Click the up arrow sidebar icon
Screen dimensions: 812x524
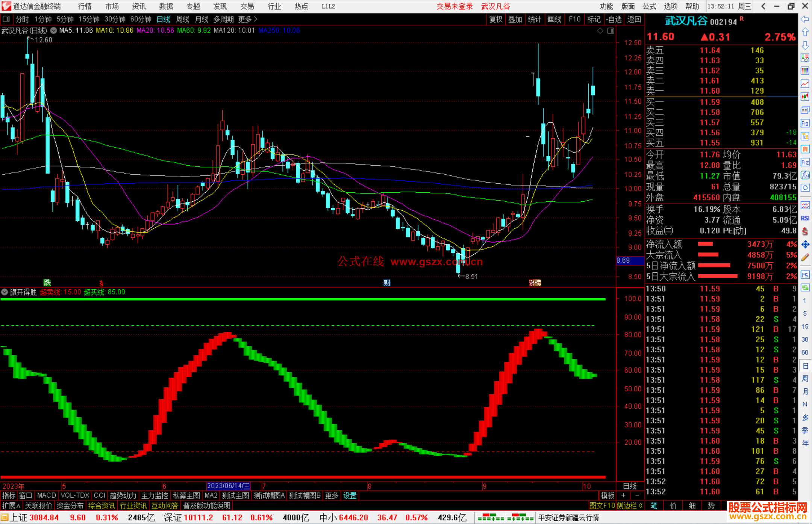pos(805,32)
